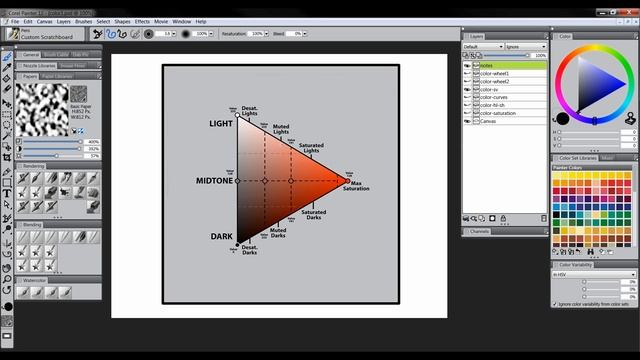
Task: Select the Dropper tool in toolbox
Action: 7,67
